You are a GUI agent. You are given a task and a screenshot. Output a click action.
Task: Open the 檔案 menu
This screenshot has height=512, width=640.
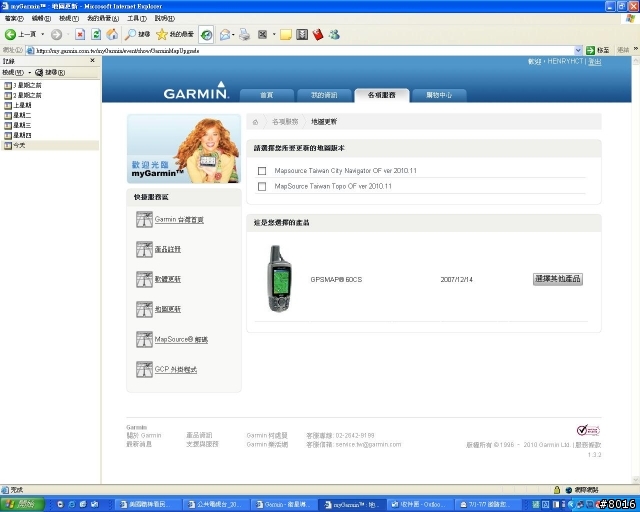point(14,18)
